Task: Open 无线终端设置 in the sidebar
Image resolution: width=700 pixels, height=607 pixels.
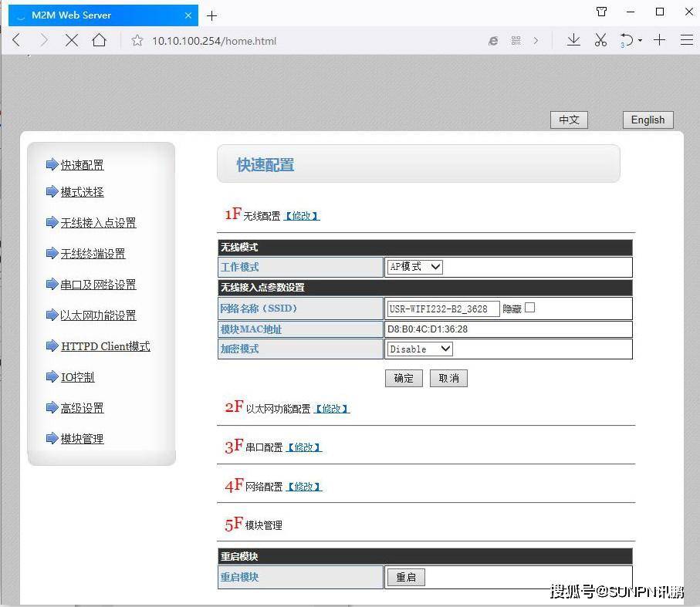Action: click(93, 254)
